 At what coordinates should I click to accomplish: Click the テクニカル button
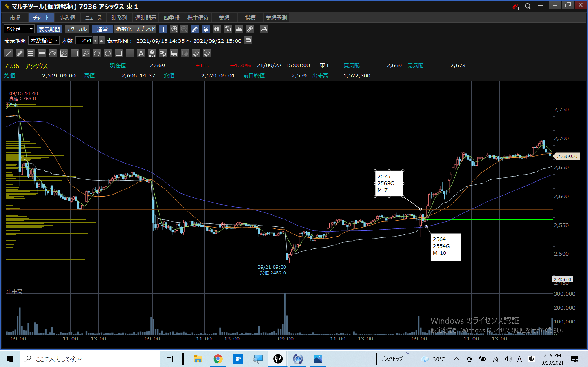pos(76,29)
